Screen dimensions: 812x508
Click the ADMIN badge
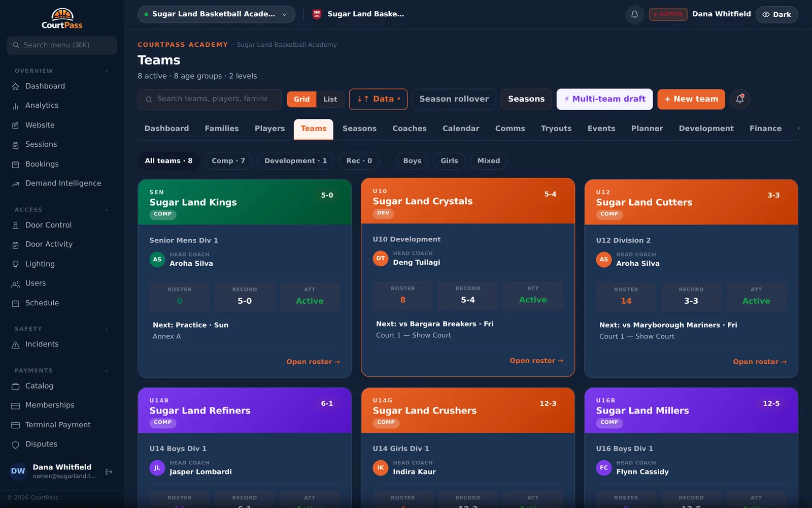pyautogui.click(x=668, y=14)
